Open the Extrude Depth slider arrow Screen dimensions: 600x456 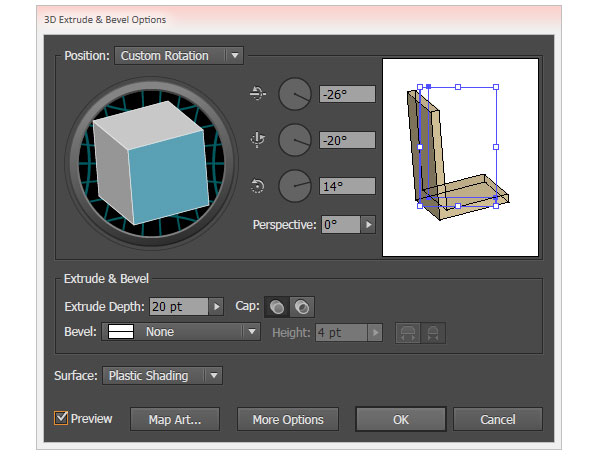216,307
